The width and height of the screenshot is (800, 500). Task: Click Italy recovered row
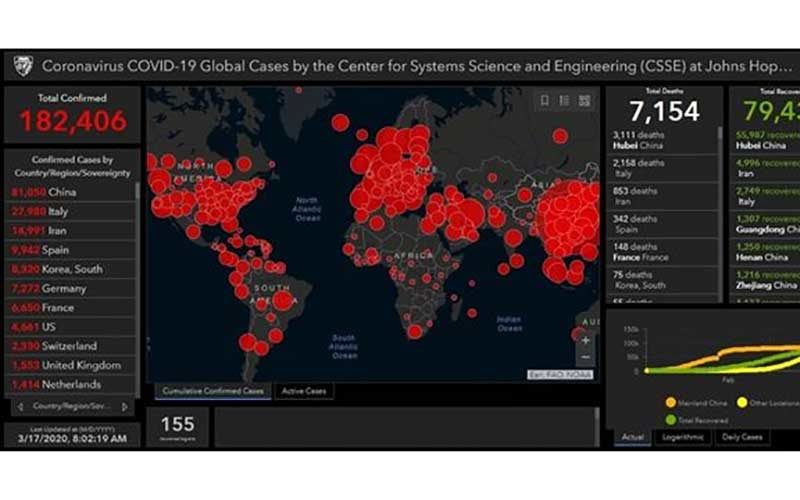pos(766,196)
